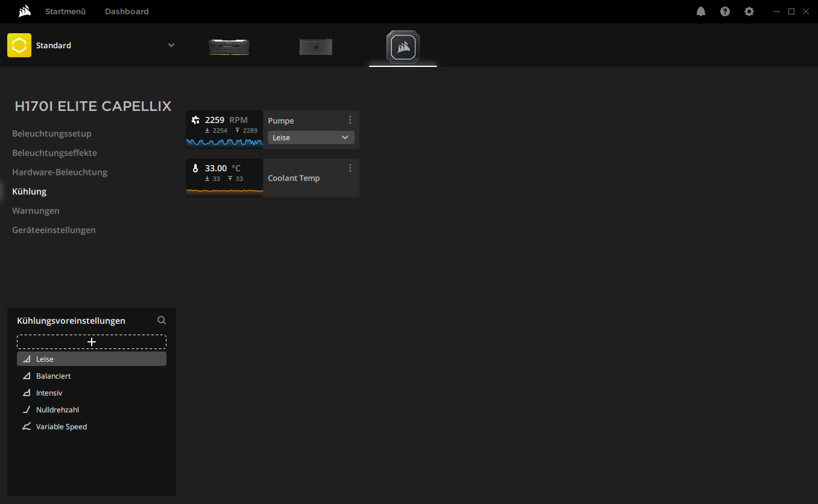Go to Beleuchtungseffekte section
The height and width of the screenshot is (504, 818).
(54, 153)
